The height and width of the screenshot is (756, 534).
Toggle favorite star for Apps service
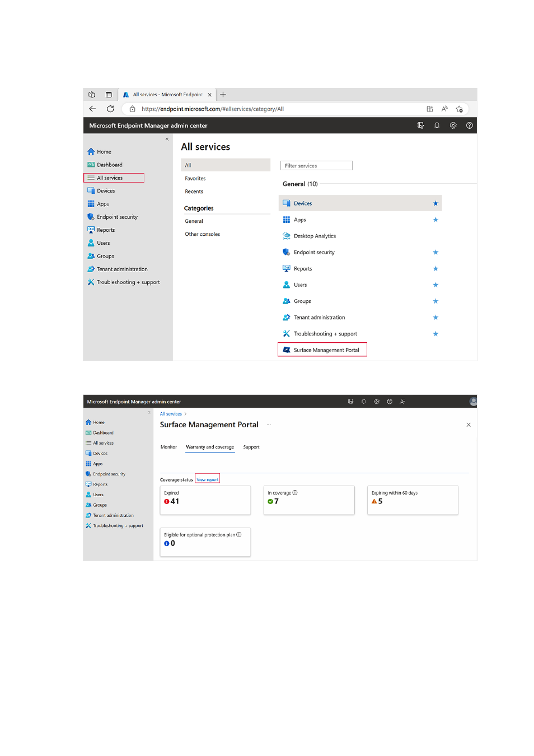coord(435,220)
